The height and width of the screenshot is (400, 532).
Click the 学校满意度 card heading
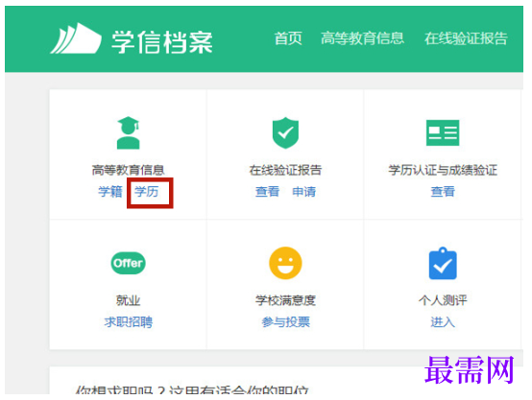[285, 300]
